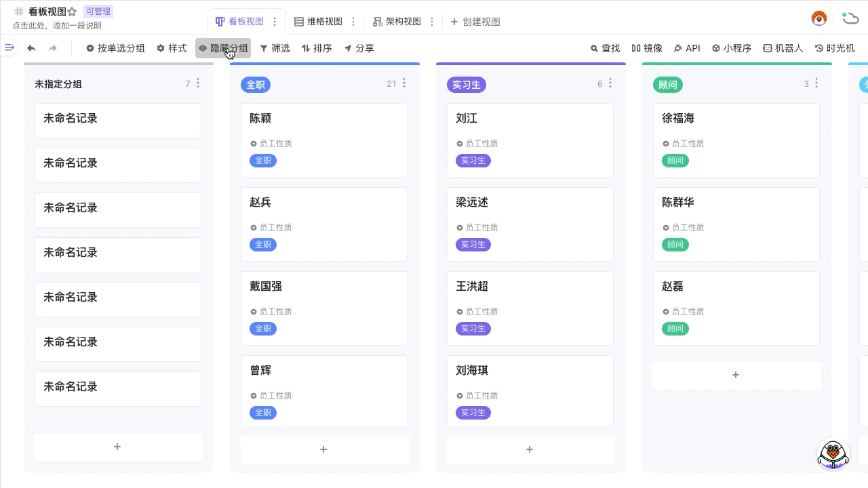Toggle 隐藏分组 hide groups
The width and height of the screenshot is (868, 488).
223,48
